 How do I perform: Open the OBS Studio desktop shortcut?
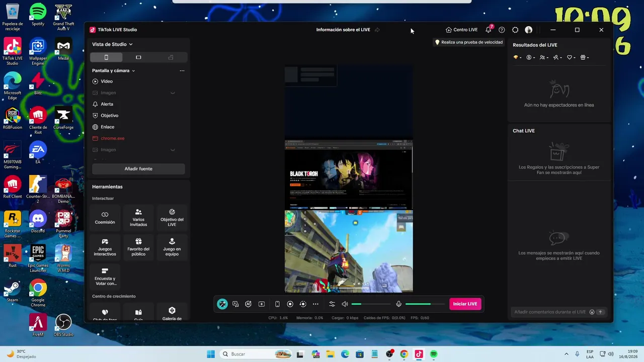coord(63,325)
